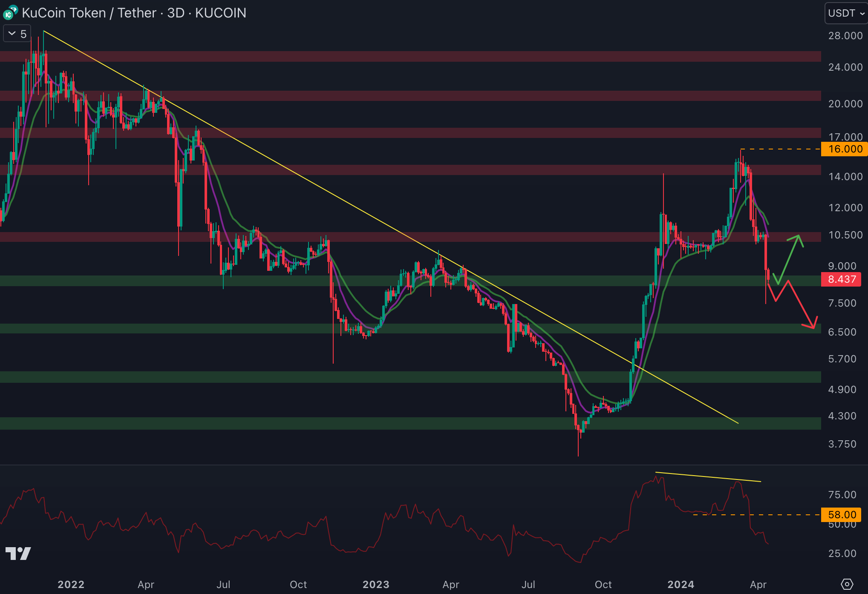This screenshot has height=594, width=868.
Task: Select the yellow RSI divergence line
Action: 707,477
